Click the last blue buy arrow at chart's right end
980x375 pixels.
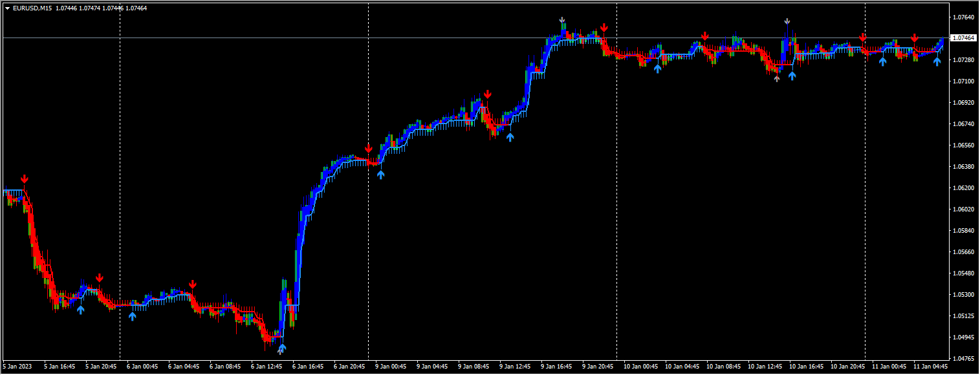click(937, 62)
